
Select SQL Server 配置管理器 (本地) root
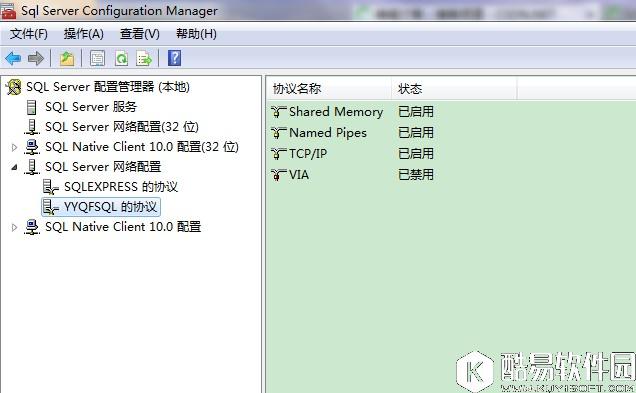point(108,87)
